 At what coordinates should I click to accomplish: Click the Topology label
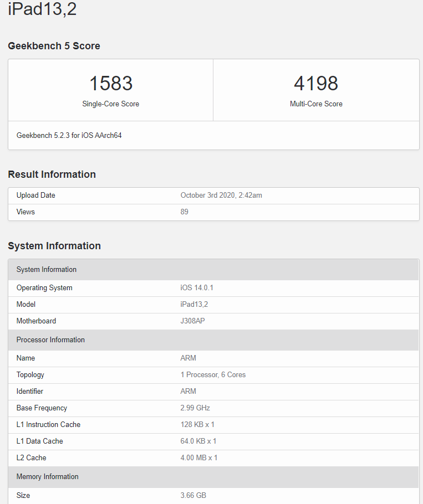(30, 375)
